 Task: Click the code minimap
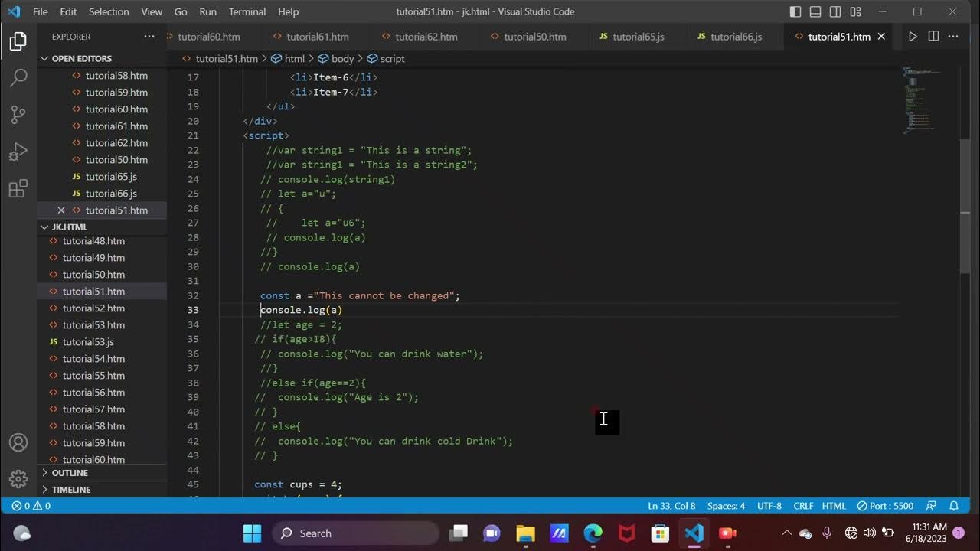923,99
